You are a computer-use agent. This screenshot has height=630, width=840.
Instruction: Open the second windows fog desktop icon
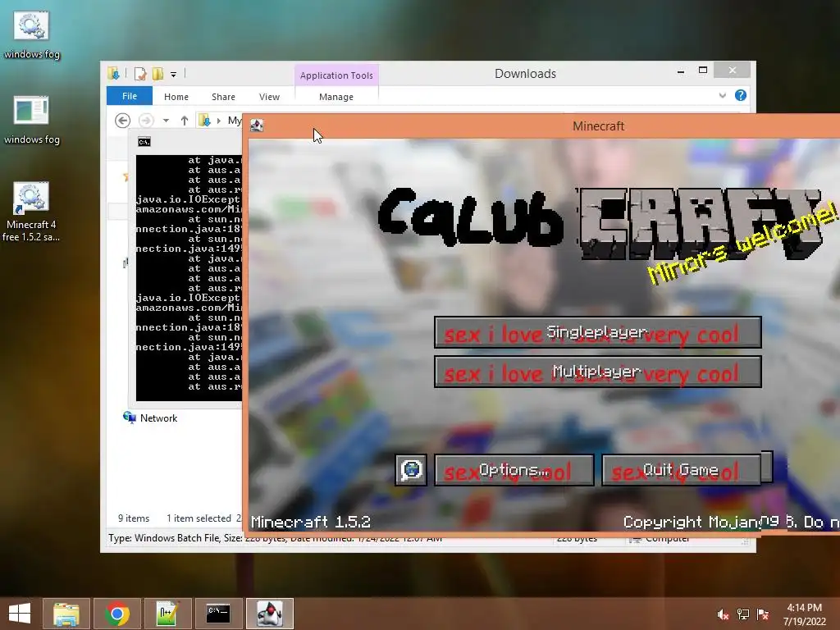pyautogui.click(x=31, y=121)
